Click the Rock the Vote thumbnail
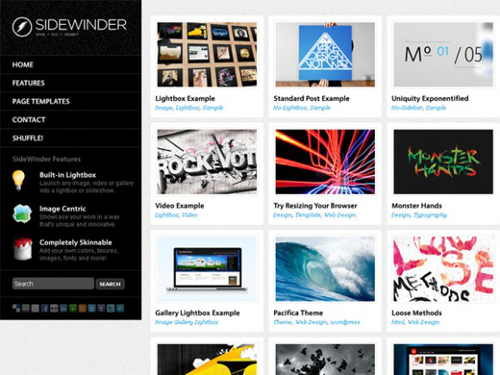Viewport: 500px width, 375px height. [207, 162]
